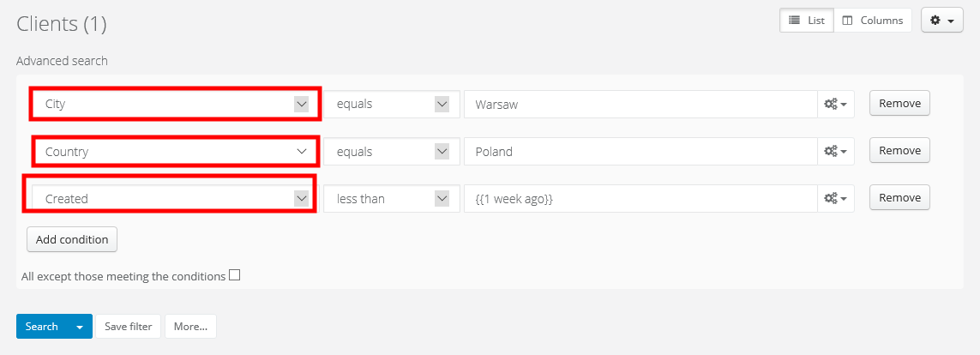
Task: Open gears options for Warsaw value
Action: 835,104
